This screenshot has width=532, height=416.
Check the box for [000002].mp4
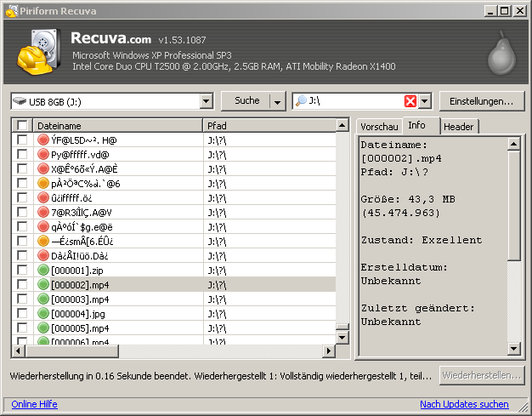click(x=22, y=284)
